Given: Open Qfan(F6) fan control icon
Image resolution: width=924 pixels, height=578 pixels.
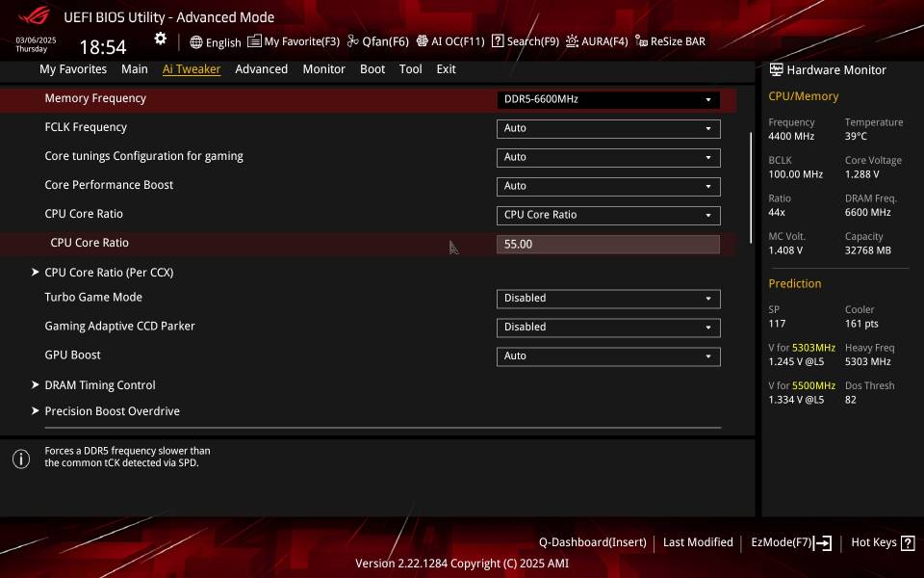Looking at the screenshot, I should point(353,40).
